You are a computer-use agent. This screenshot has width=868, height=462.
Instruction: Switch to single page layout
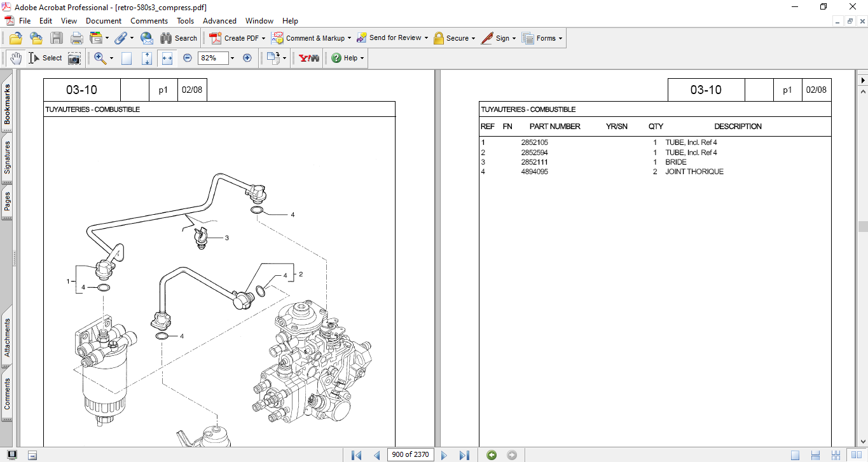pyautogui.click(x=795, y=454)
